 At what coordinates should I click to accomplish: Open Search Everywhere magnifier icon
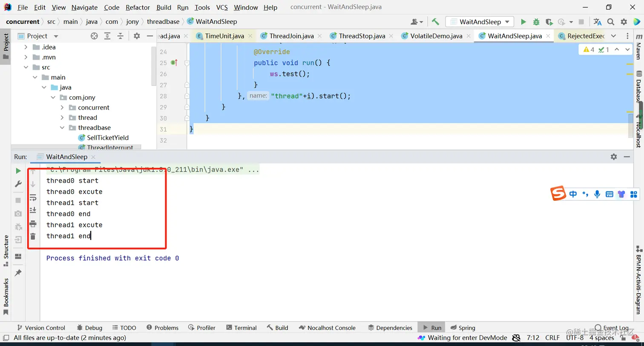click(x=611, y=22)
